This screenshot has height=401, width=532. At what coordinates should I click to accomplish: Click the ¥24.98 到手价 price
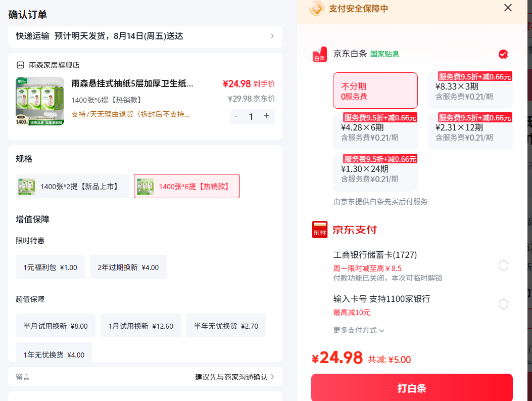coord(249,83)
